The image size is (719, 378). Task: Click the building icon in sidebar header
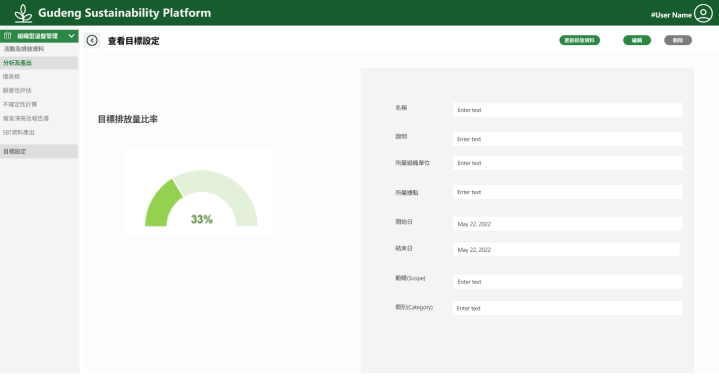(7, 35)
